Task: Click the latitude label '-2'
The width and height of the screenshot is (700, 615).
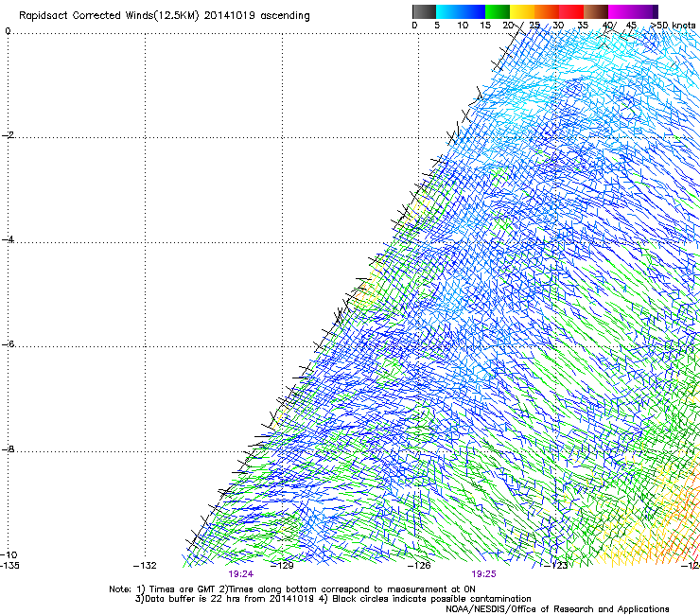Action: 8,135
